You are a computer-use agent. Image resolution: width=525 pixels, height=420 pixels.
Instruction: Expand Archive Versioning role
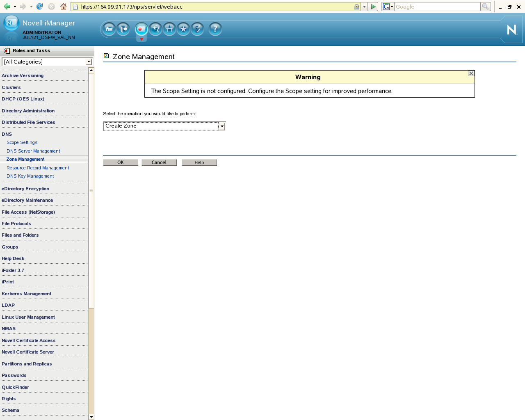coord(23,75)
